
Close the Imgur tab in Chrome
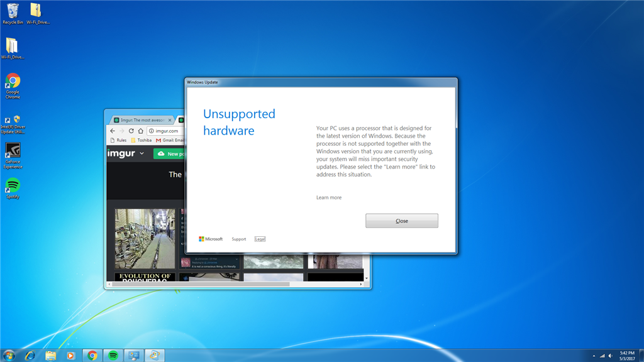(x=170, y=120)
